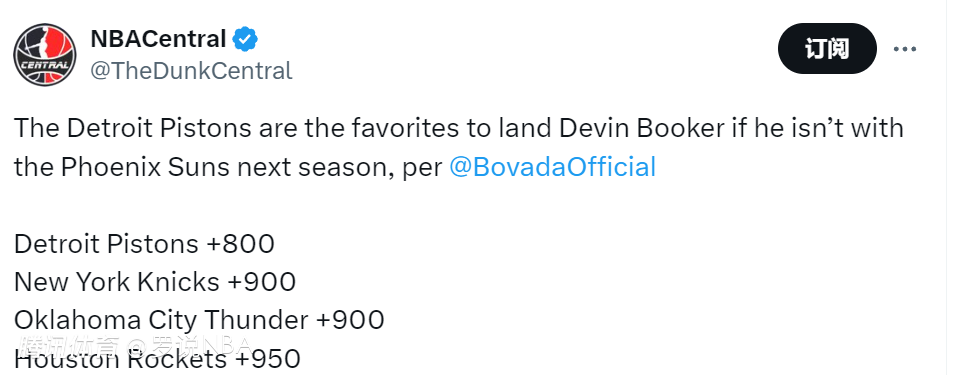The height and width of the screenshot is (375, 966).
Task: Select the "Oklahoma City Thunder +900" line
Action: click(199, 320)
